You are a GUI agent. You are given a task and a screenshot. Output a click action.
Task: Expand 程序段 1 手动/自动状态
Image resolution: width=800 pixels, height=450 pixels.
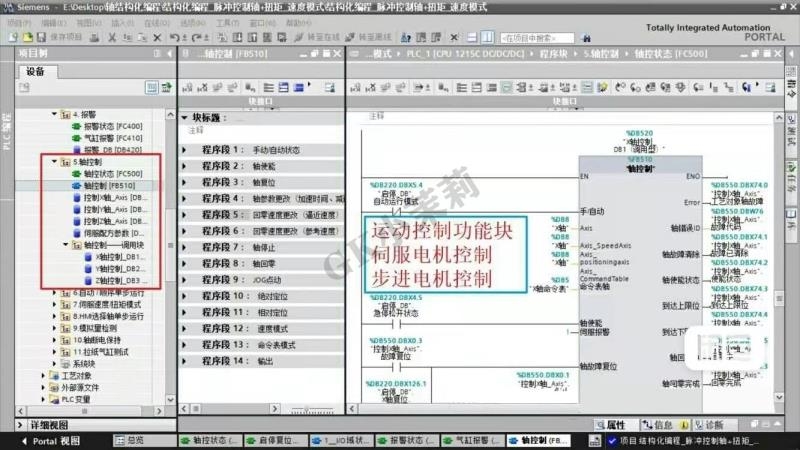[185, 150]
